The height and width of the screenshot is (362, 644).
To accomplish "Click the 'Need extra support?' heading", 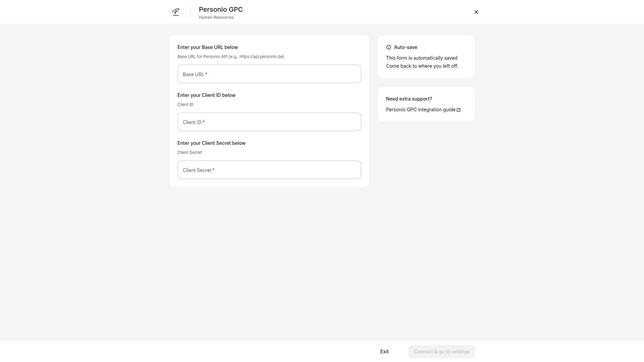I will click(409, 99).
